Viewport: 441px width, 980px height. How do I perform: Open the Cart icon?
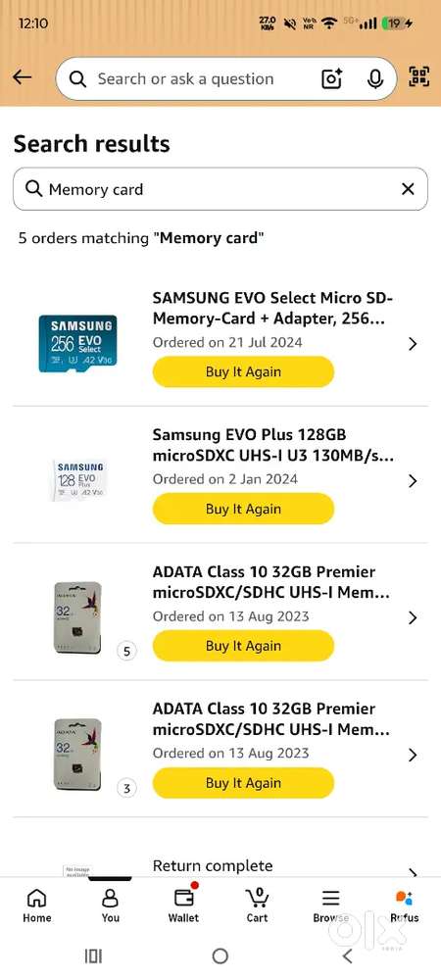pos(257,906)
